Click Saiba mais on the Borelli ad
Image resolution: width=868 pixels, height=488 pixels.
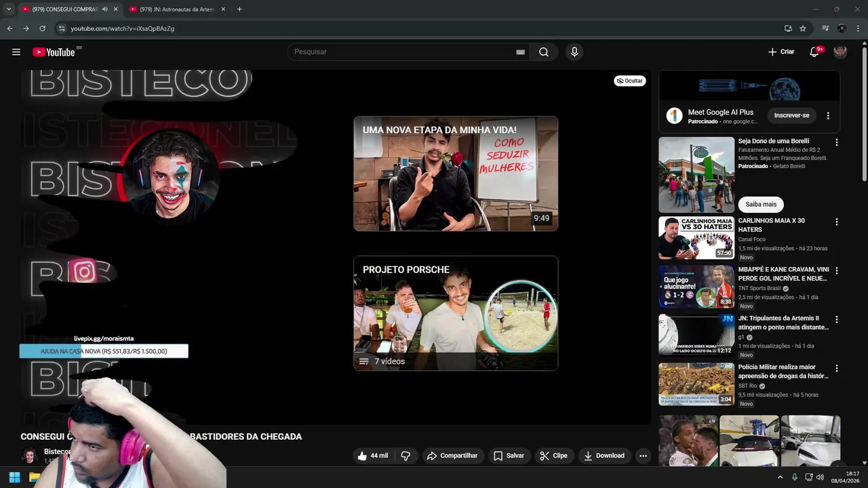coord(761,204)
